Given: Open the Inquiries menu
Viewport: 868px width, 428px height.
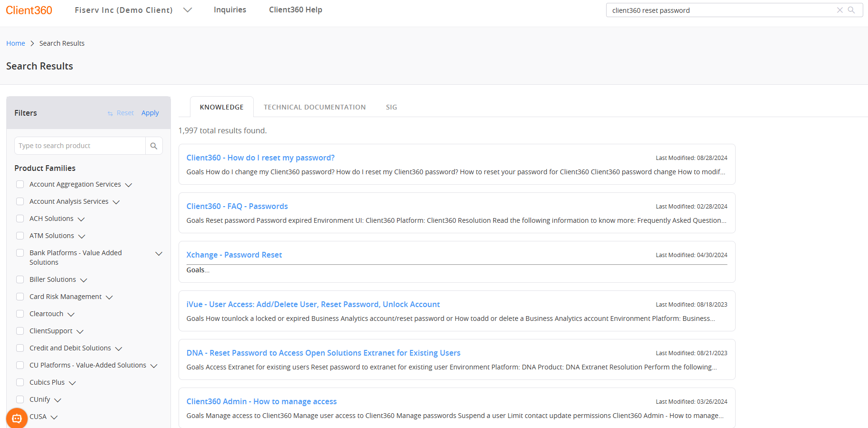Looking at the screenshot, I should pyautogui.click(x=230, y=10).
